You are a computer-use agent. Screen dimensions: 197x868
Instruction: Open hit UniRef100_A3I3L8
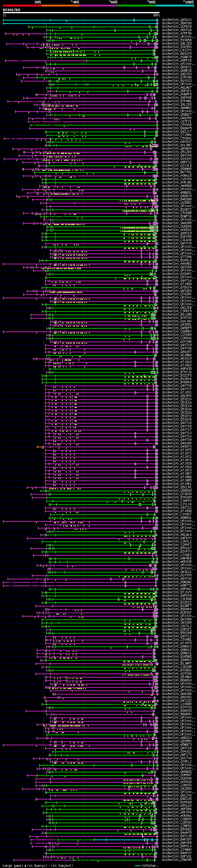(x=177, y=165)
